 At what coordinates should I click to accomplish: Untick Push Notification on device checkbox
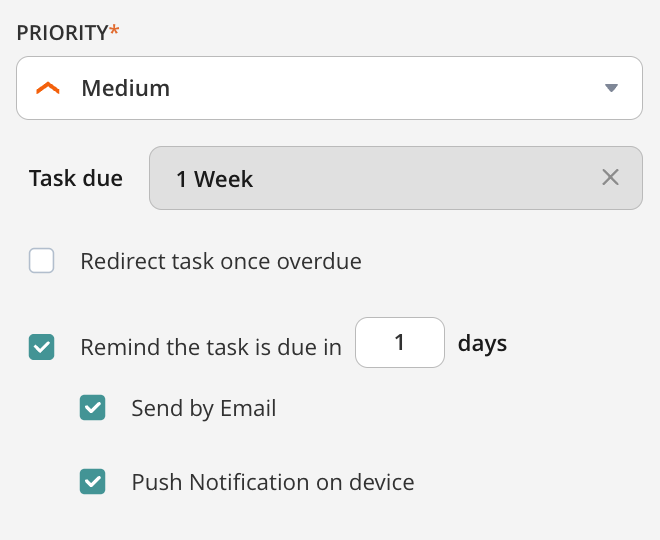tap(93, 482)
